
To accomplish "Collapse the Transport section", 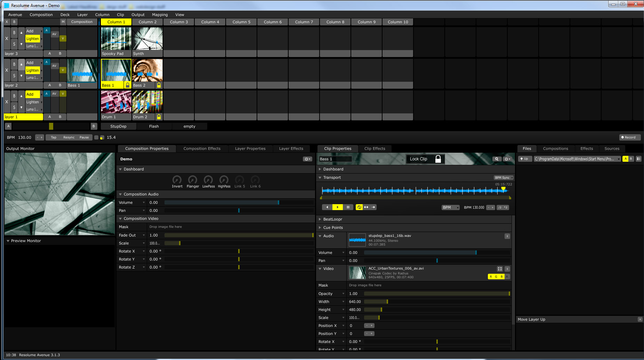I will click(x=320, y=177).
